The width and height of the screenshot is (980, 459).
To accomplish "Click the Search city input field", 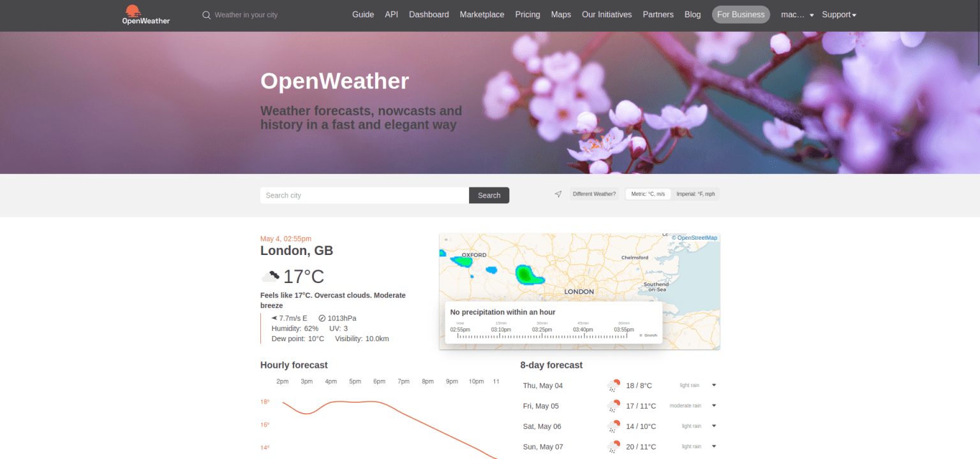I will [364, 195].
